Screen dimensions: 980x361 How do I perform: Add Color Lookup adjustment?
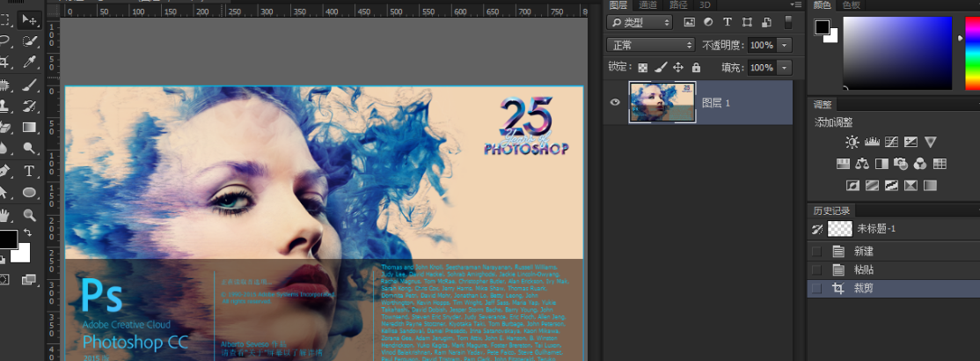[940, 164]
